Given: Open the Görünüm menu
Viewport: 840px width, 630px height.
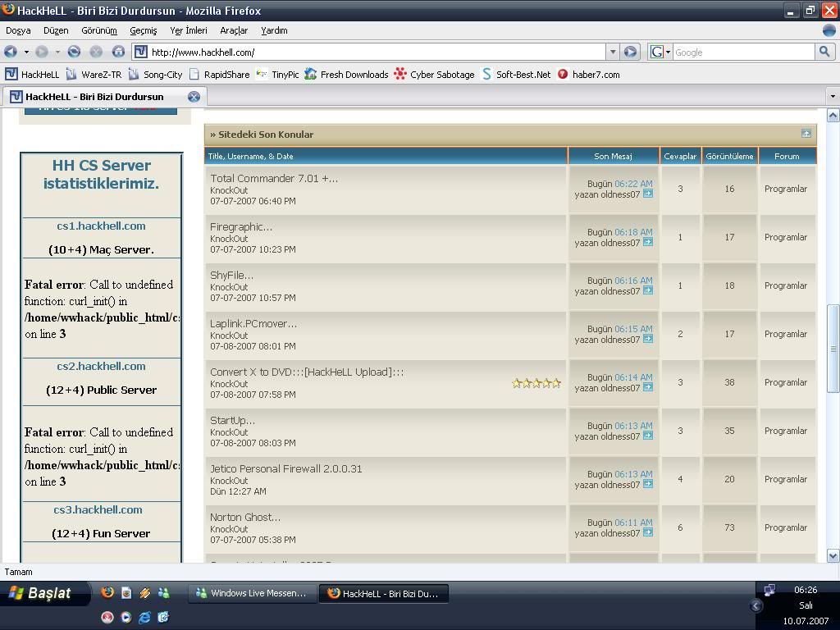Looking at the screenshot, I should coord(99,30).
